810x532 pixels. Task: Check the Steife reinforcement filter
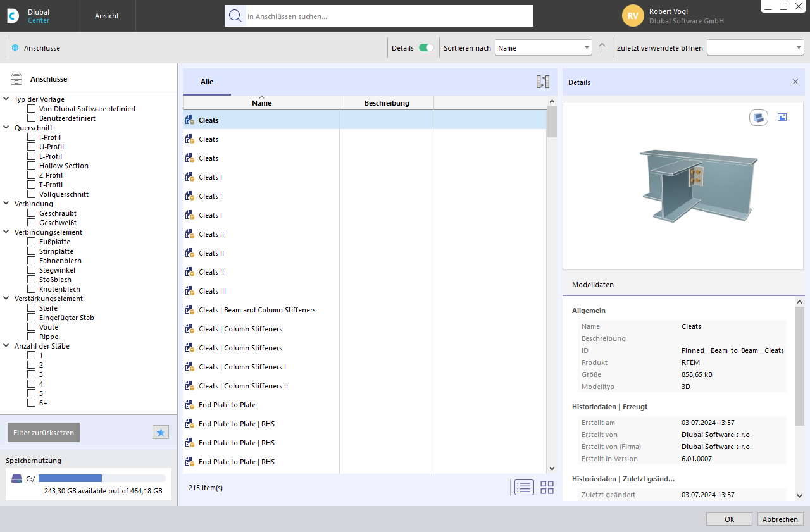coord(32,308)
